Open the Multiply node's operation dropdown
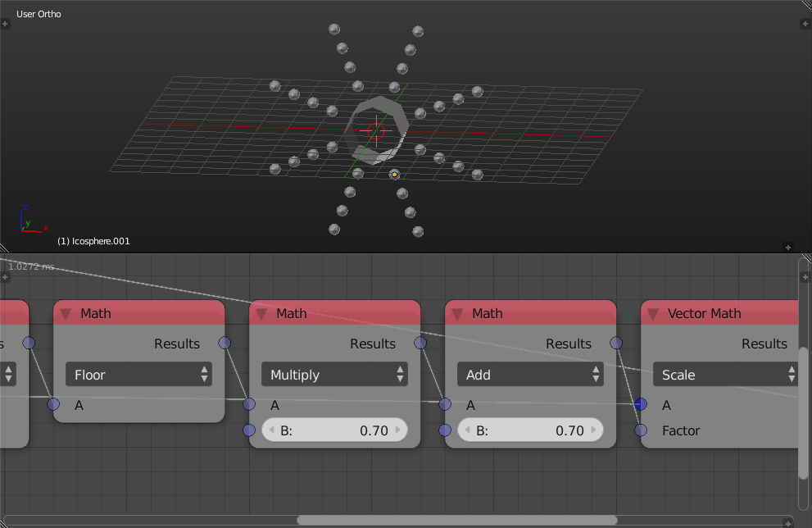 pos(334,374)
